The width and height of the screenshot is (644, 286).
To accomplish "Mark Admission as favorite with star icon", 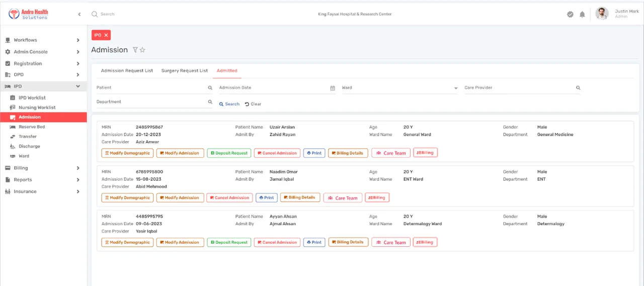I will [142, 50].
